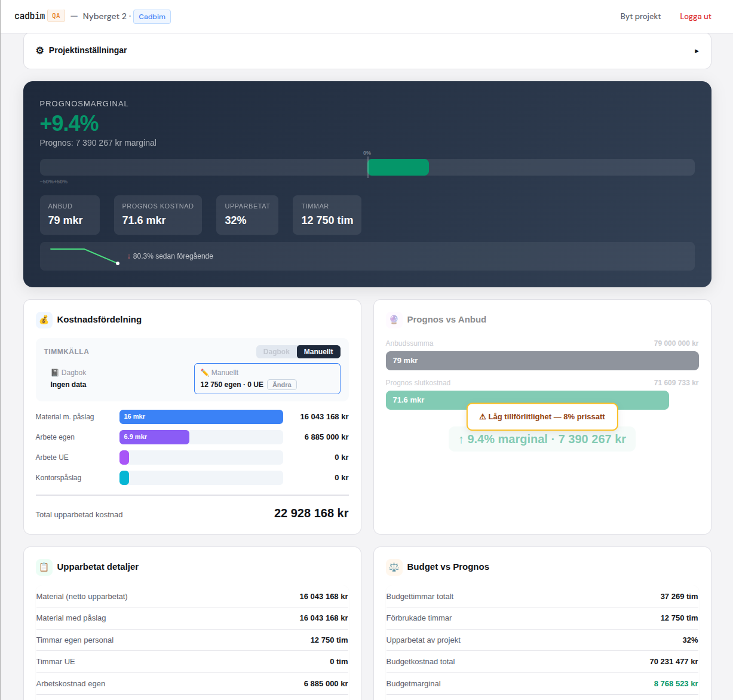Click the cadbim logo in header
The width and height of the screenshot is (733, 700).
coord(30,16)
